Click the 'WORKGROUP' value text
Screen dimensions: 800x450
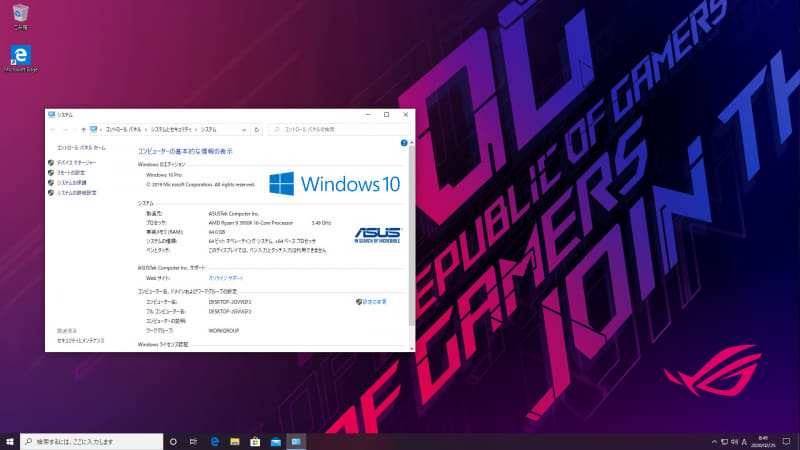(x=223, y=331)
